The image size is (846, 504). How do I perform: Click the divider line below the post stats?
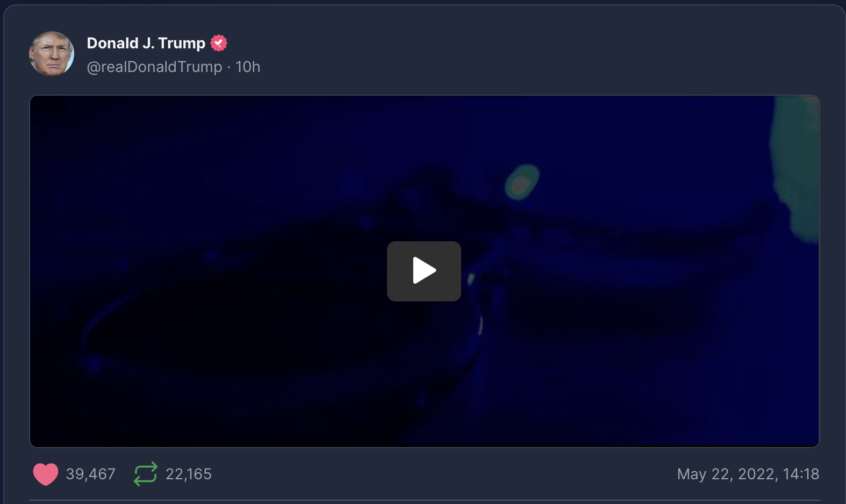point(424,500)
